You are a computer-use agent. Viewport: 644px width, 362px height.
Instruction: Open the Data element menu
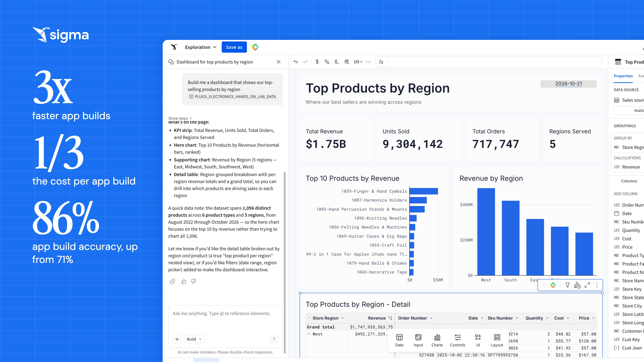399,341
